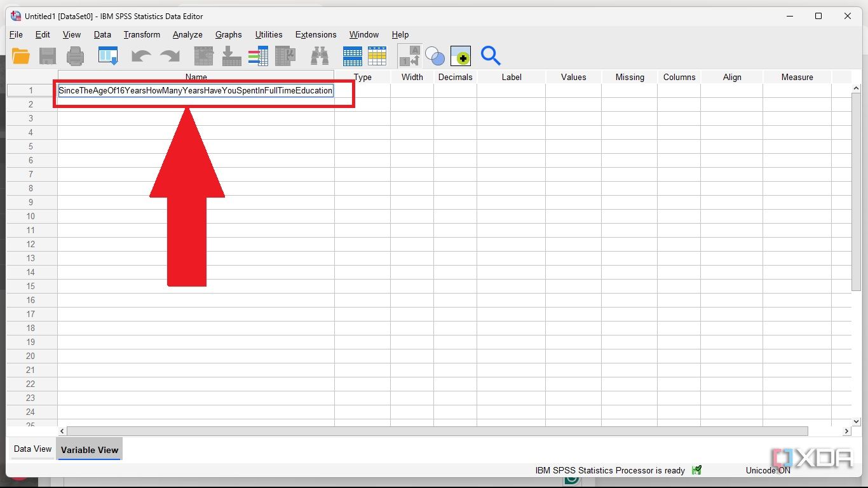Open the Transform menu
Screen dimensions: 868x488
[142, 34]
